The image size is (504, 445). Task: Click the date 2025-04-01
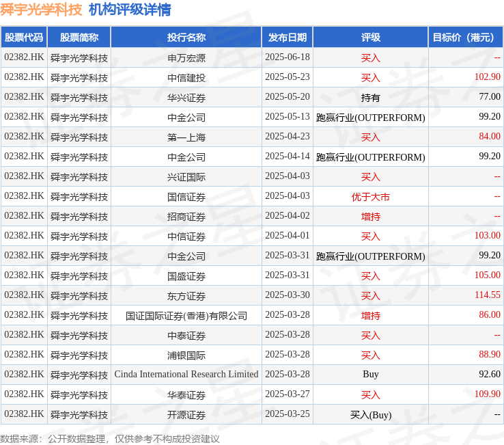[x=288, y=236]
